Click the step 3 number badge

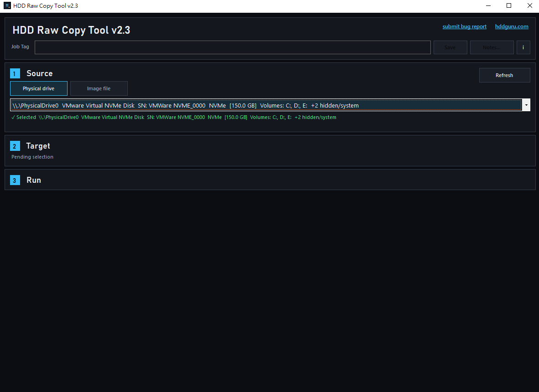pyautogui.click(x=15, y=181)
